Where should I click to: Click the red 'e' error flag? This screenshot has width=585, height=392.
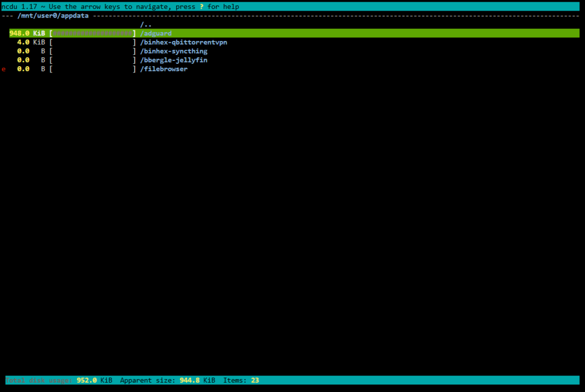coord(4,69)
